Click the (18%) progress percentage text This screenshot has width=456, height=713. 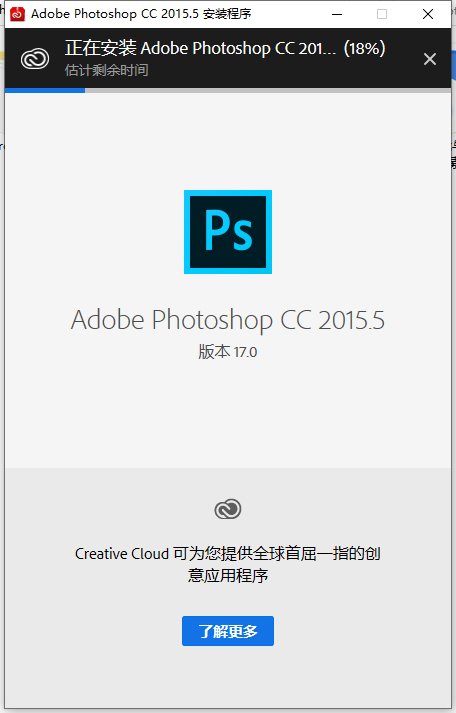click(365, 48)
